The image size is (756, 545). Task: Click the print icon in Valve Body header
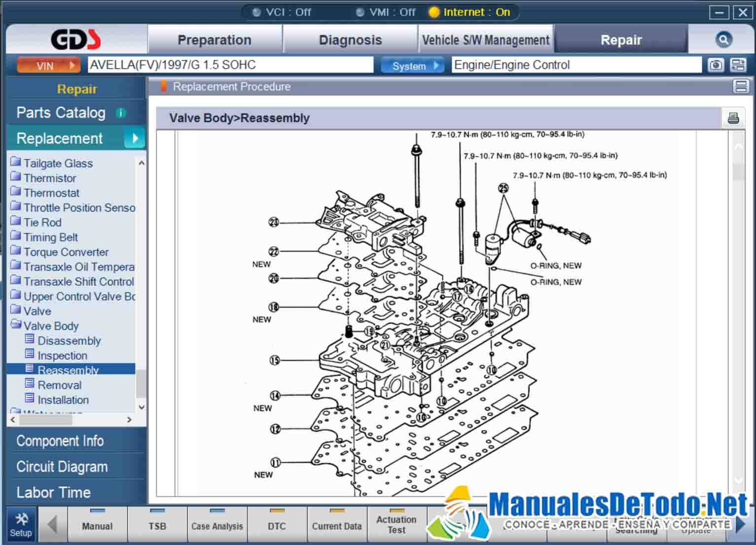733,118
